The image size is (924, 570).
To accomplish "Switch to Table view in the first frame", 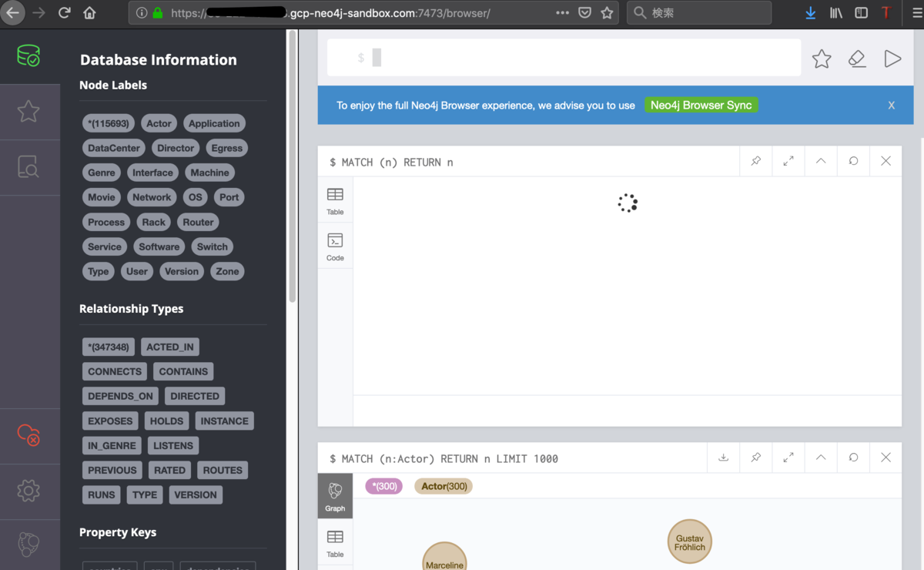I will pyautogui.click(x=335, y=199).
